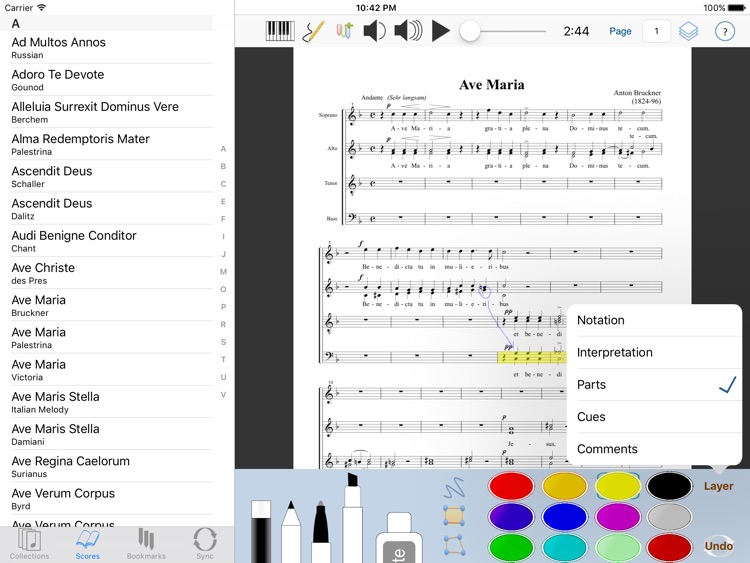This screenshot has width=750, height=563.
Task: Switch to the Collections tab
Action: [x=29, y=544]
